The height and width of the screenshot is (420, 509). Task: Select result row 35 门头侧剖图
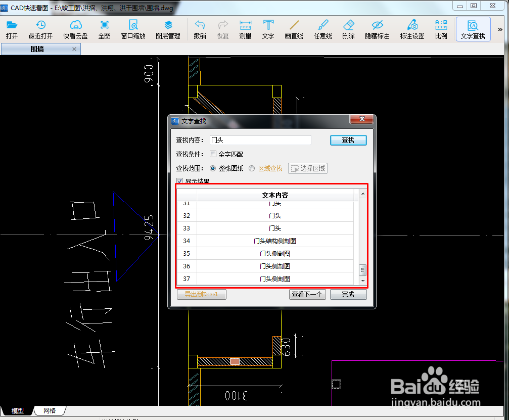click(265, 254)
